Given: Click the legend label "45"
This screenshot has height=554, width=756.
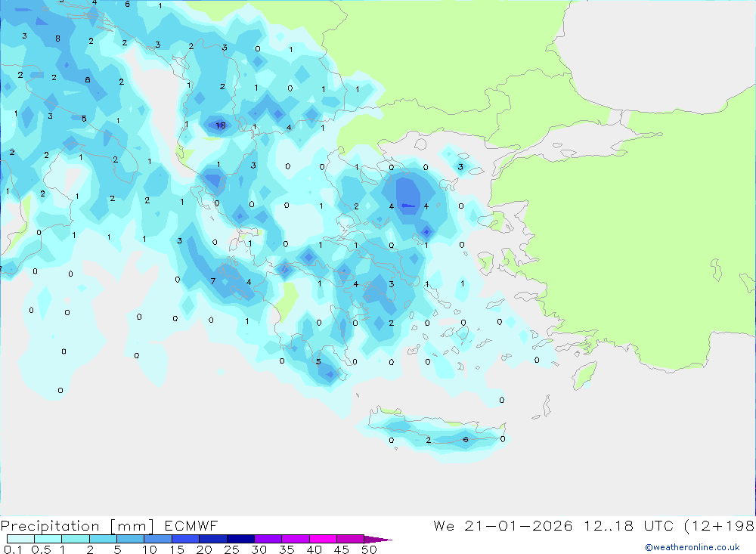Looking at the screenshot, I should click(342, 549).
